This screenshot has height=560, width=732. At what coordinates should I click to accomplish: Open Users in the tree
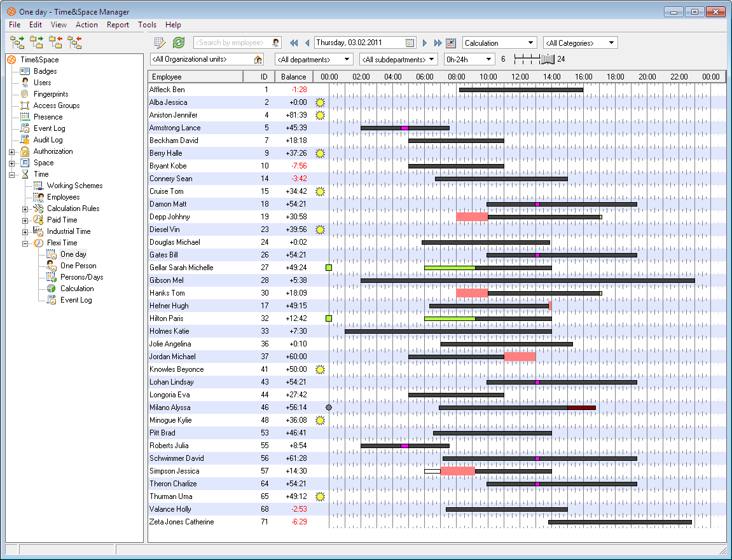coord(43,83)
